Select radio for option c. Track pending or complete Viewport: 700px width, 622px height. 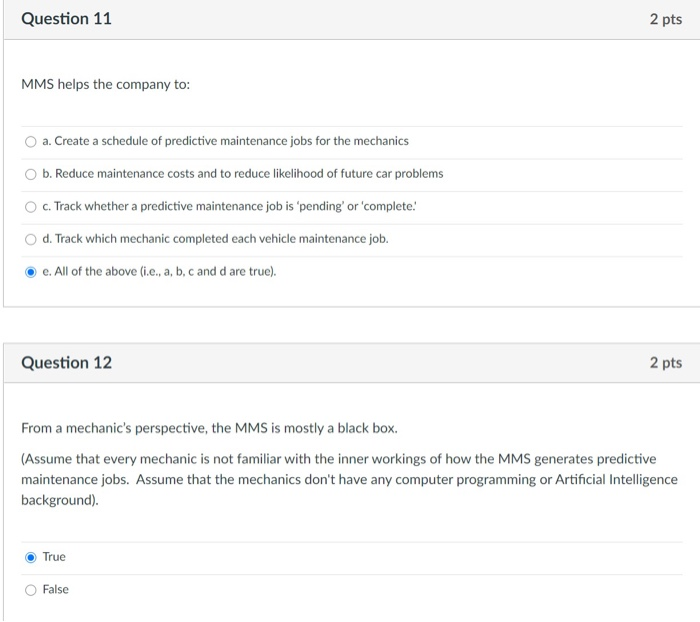click(30, 207)
